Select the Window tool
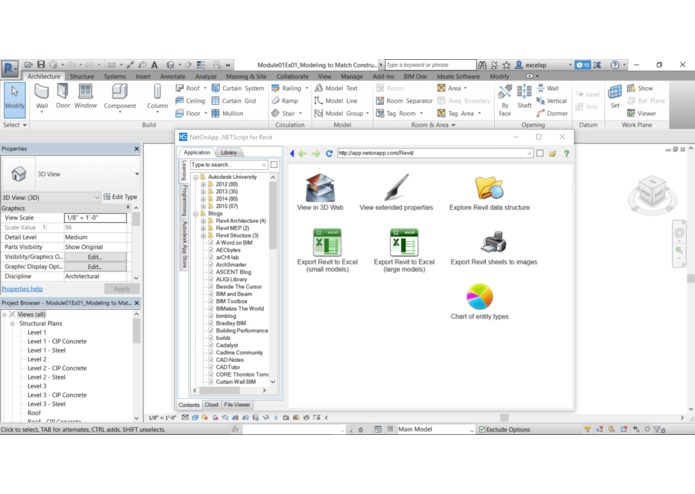The height and width of the screenshot is (494, 695). pyautogui.click(x=85, y=97)
